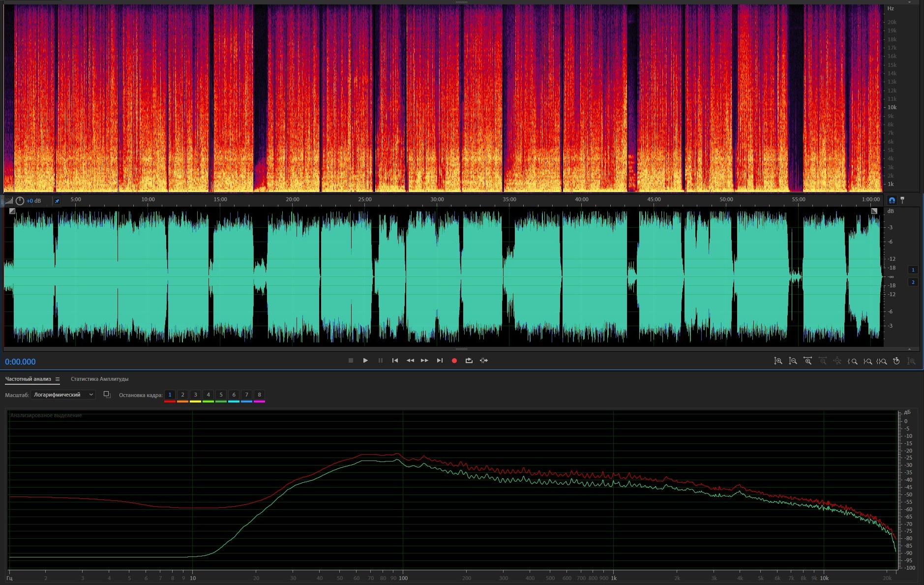Click the fade-in handle at the waveform's top-left
The width and height of the screenshot is (924, 585).
coord(12,211)
